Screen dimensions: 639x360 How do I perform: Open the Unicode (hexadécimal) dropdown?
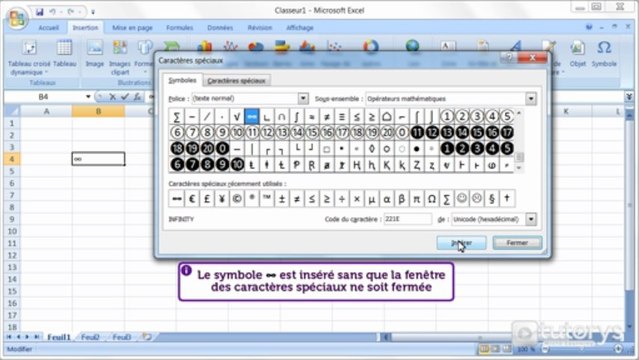(x=530, y=219)
